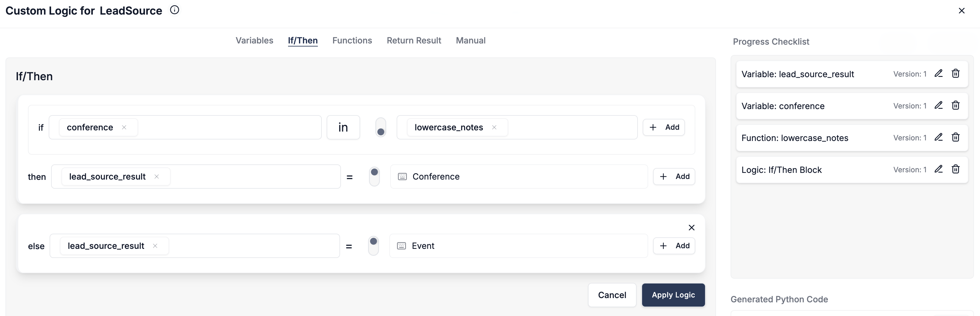This screenshot has width=980, height=316.
Task: Toggle the switch in the then row
Action: click(374, 177)
